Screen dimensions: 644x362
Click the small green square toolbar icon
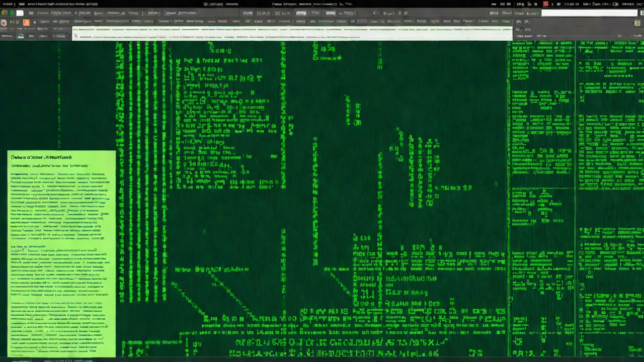[x=12, y=13]
